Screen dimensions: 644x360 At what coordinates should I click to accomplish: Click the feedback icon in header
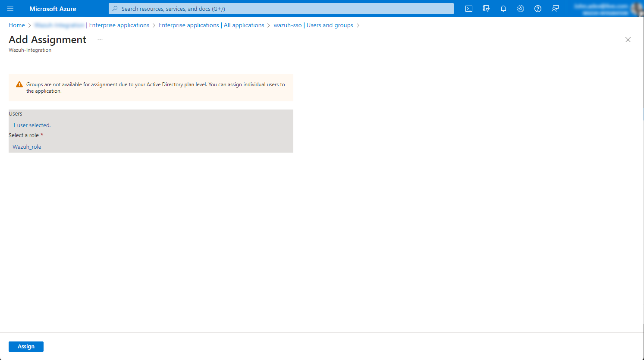(555, 9)
